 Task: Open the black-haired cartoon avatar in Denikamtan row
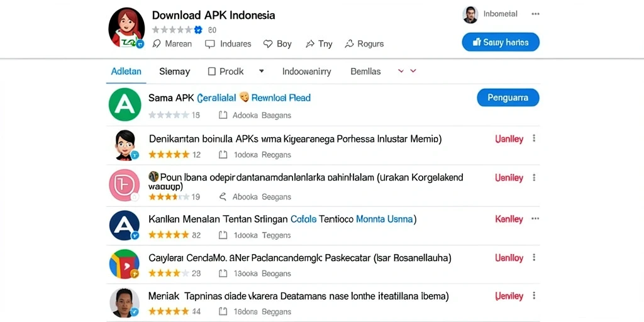point(125,145)
